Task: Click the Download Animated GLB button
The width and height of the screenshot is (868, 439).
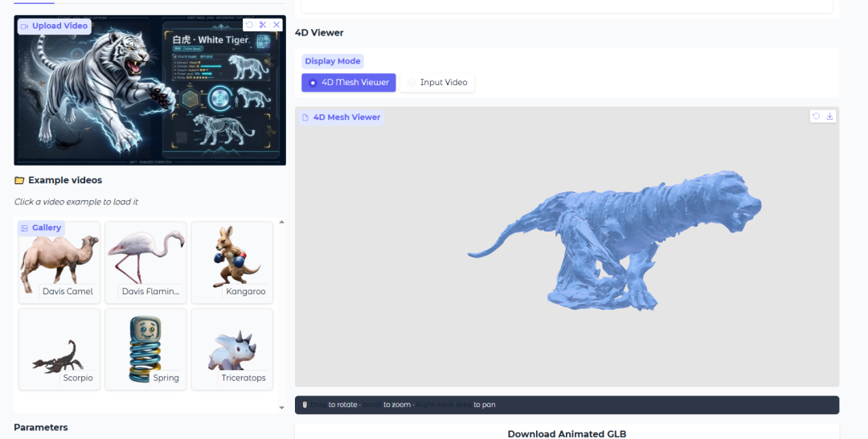Action: pos(567,434)
